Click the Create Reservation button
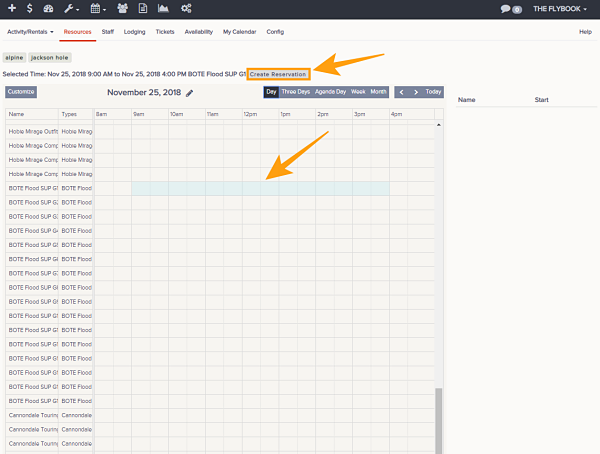 278,74
